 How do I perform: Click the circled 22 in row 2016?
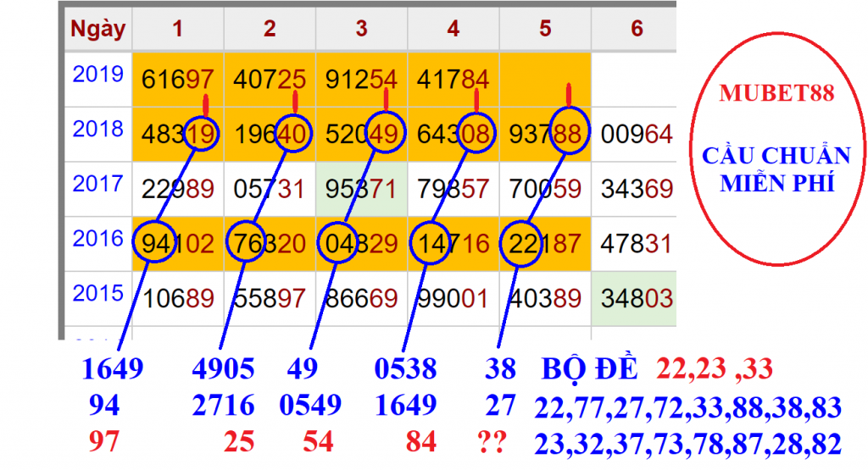521,244
